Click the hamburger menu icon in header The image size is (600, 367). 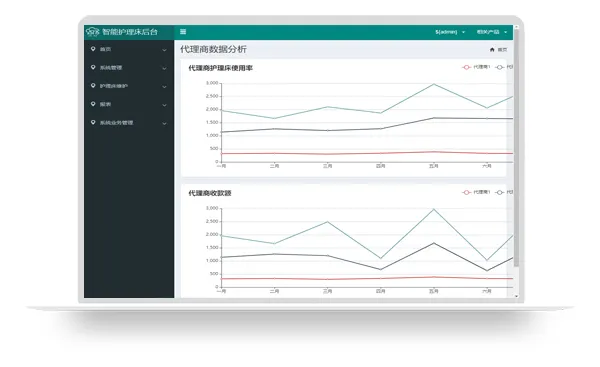pyautogui.click(x=183, y=32)
